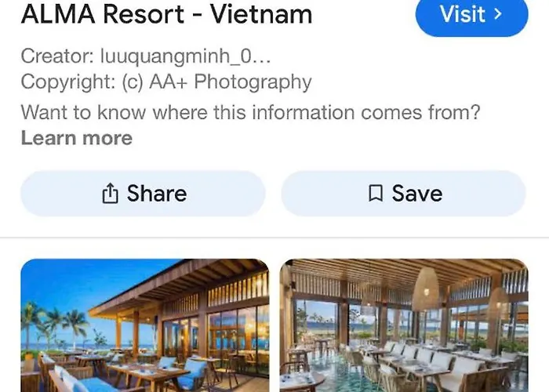Screen dimensions: 549x392
Task: Tap the blue Visit button
Action: click(x=471, y=15)
